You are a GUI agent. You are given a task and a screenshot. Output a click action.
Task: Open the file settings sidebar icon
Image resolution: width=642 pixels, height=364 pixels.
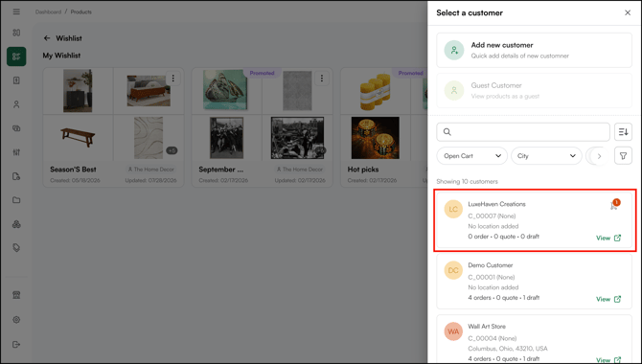pos(16,176)
